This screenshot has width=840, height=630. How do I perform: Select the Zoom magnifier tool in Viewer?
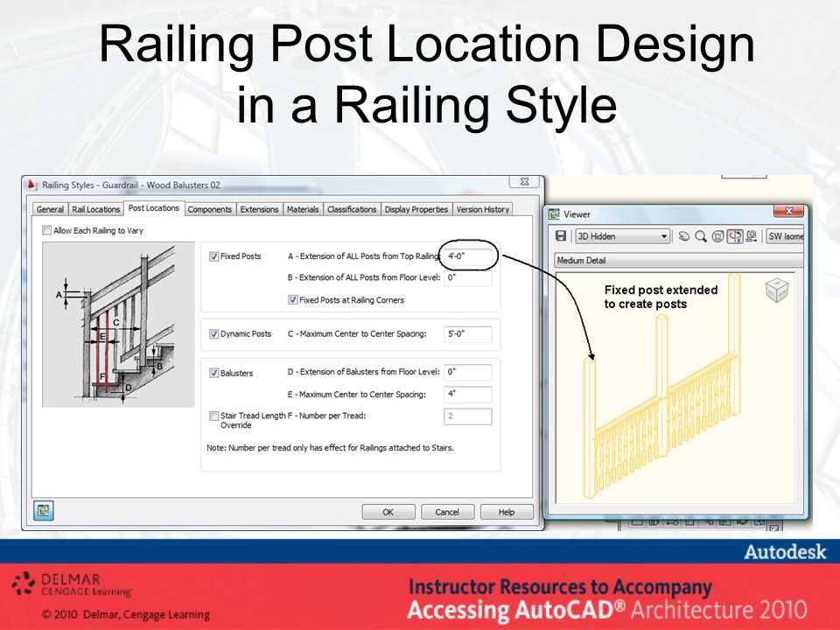[x=701, y=236]
